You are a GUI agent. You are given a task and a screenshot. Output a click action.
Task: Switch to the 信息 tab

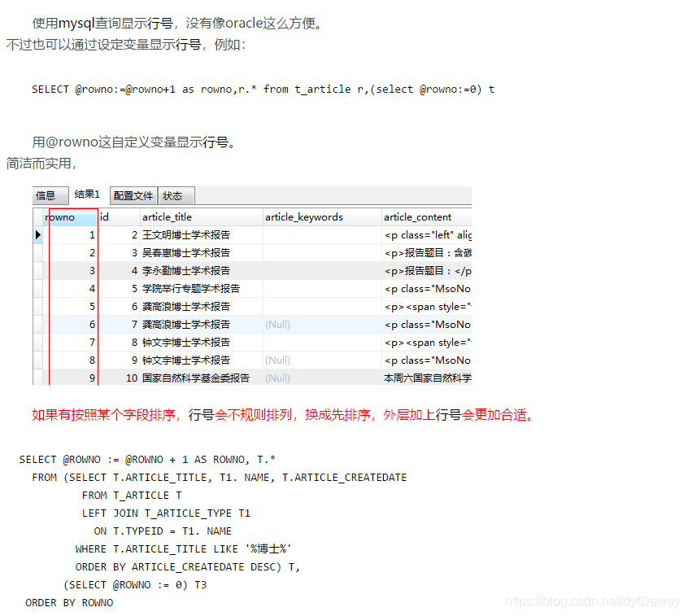coord(50,195)
